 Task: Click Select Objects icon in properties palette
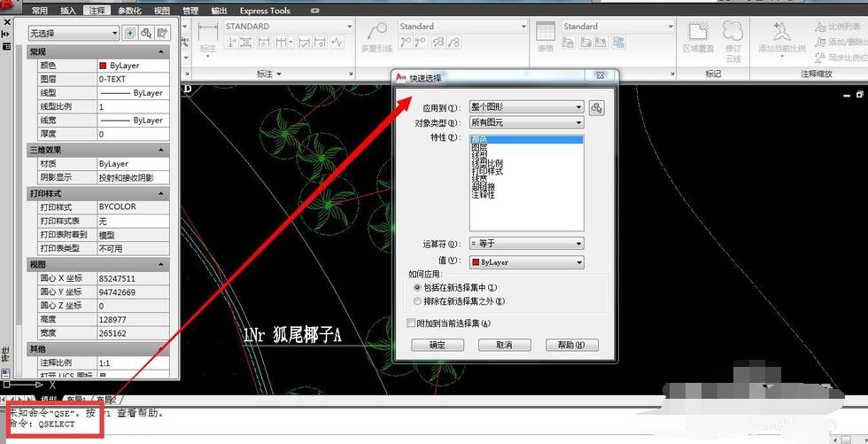tap(146, 33)
